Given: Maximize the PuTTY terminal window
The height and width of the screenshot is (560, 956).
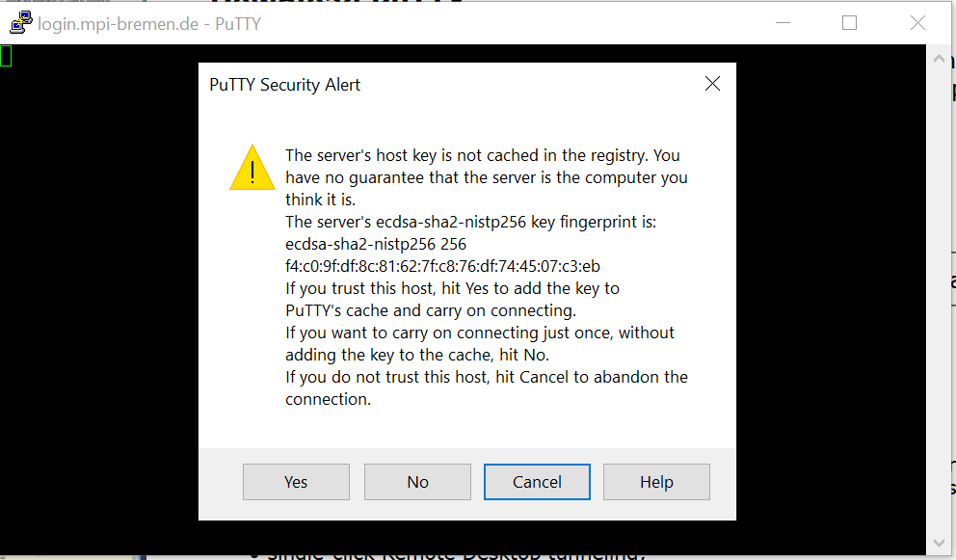Looking at the screenshot, I should click(x=849, y=23).
